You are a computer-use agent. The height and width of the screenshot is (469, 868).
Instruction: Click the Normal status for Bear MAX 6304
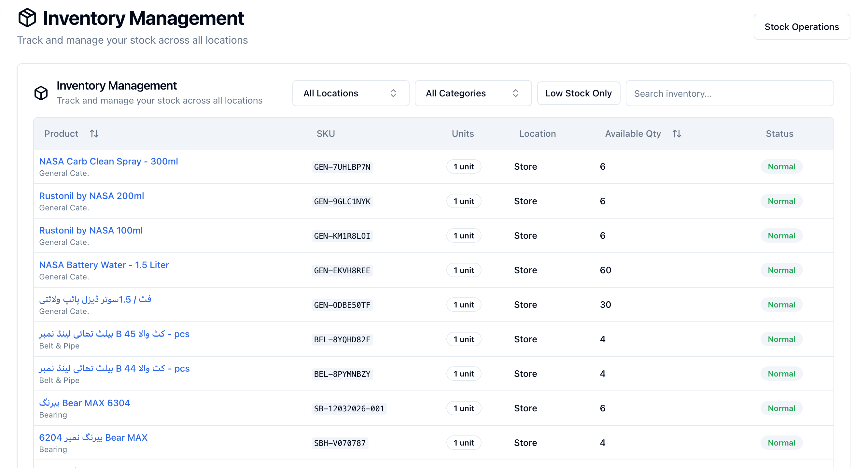781,408
